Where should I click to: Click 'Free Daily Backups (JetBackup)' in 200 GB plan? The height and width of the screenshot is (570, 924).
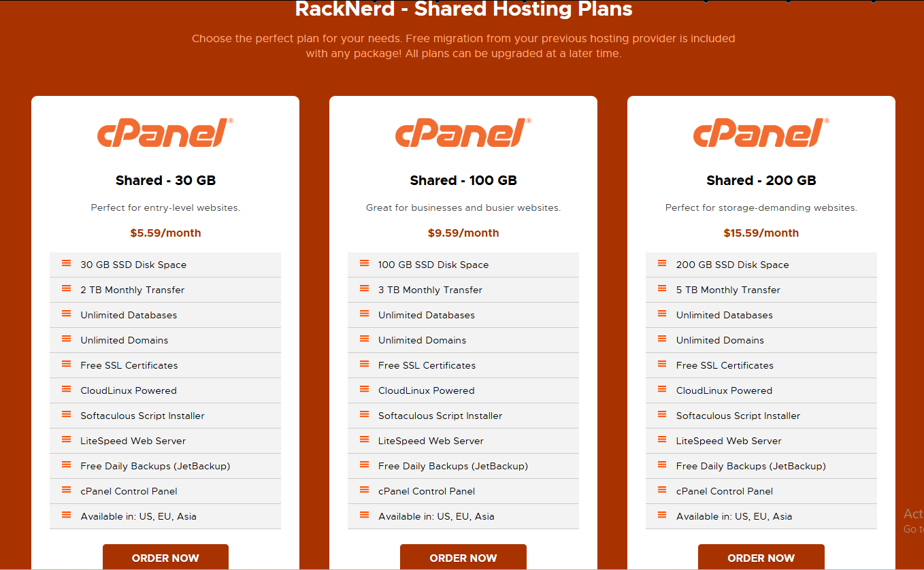[x=751, y=466]
